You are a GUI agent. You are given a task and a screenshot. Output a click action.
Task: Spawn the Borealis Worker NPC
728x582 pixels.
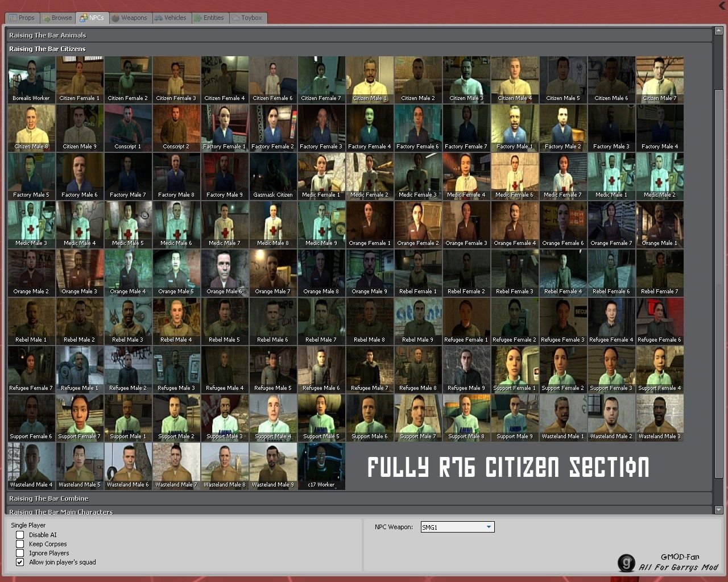31,80
